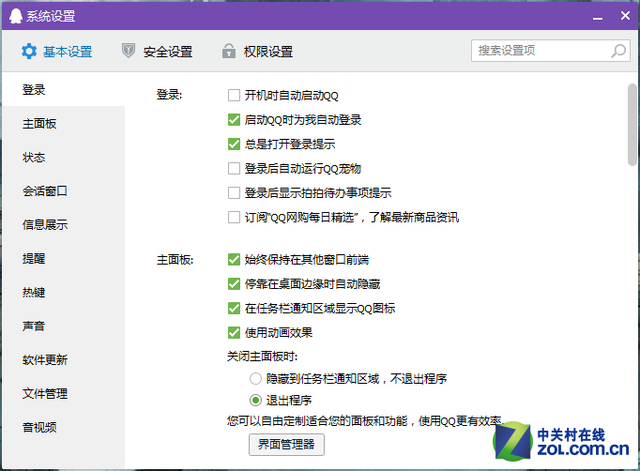Select 隐藏到任务栏通知区域 radio option
The width and height of the screenshot is (640, 471).
[x=256, y=379]
